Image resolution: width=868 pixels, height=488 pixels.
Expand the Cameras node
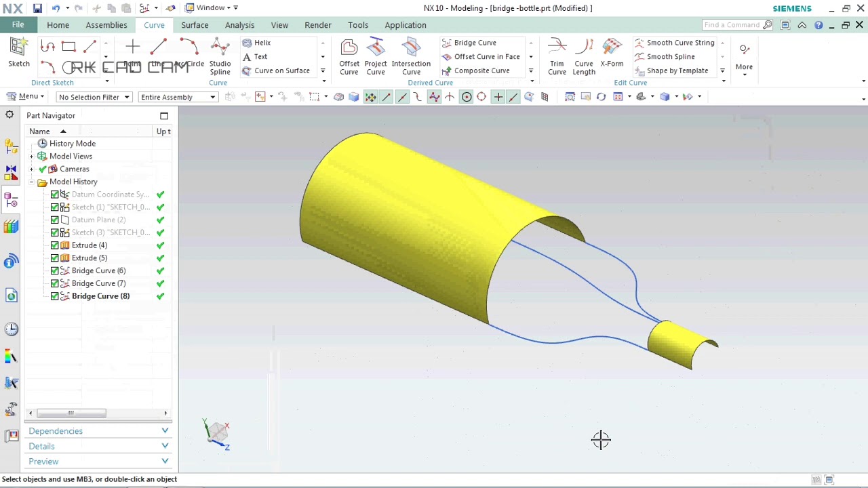click(31, 169)
